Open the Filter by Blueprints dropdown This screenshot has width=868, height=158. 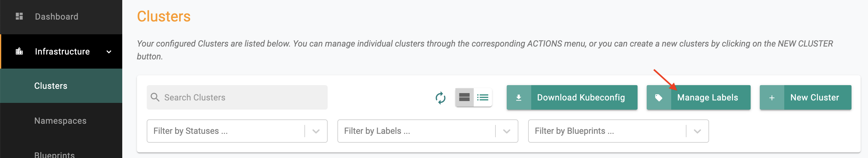point(618,131)
